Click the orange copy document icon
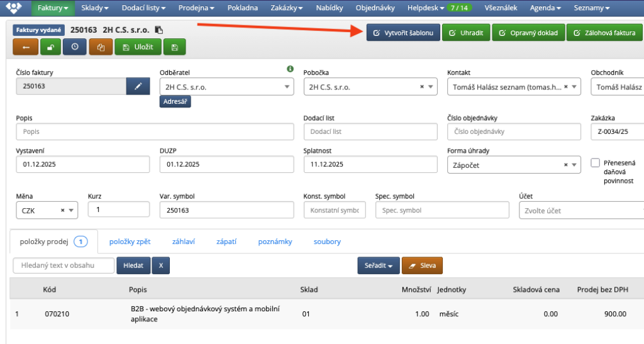The height and width of the screenshot is (344, 644). point(99,47)
